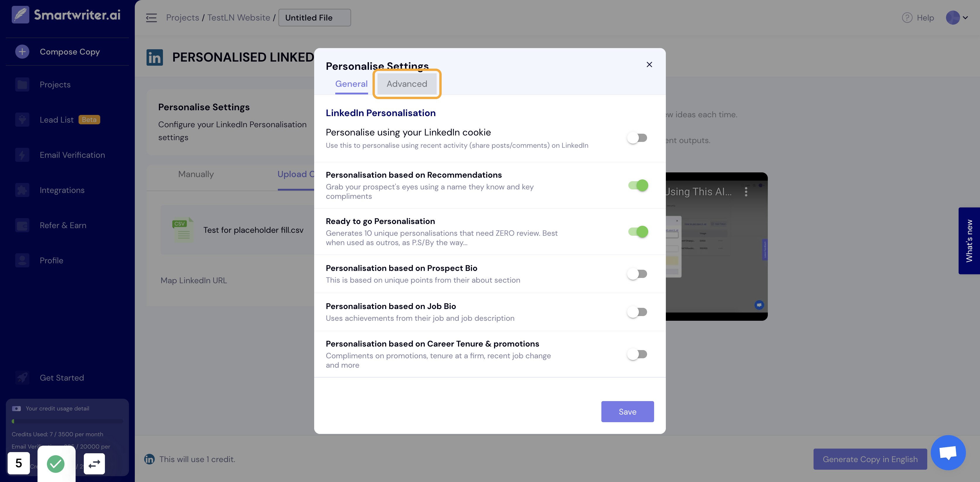
Task: Go to Projects breadcrumb link
Action: click(x=182, y=18)
